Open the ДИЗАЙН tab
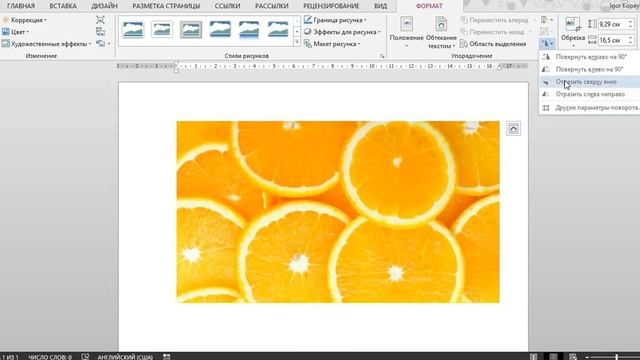This screenshot has height=360, width=640. click(104, 6)
